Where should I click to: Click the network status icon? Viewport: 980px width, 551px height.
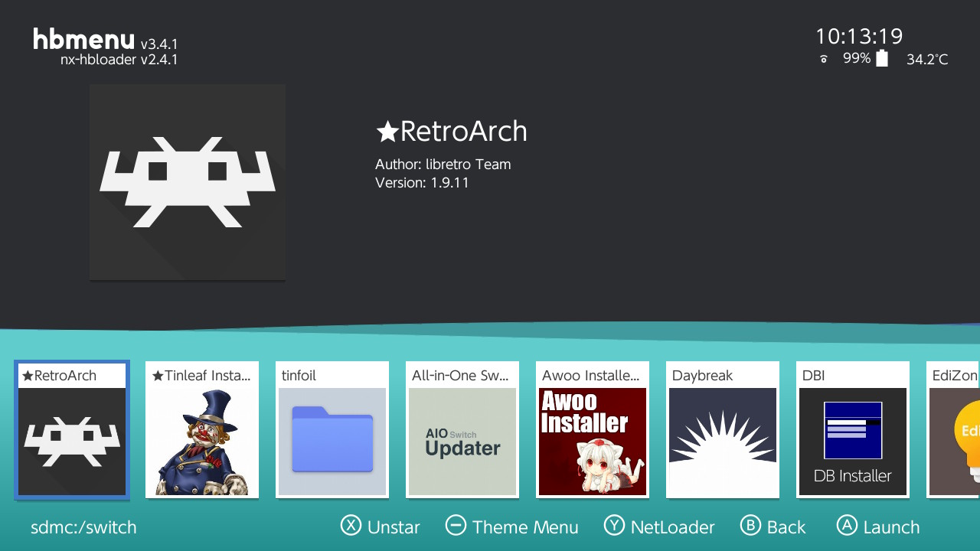(824, 59)
